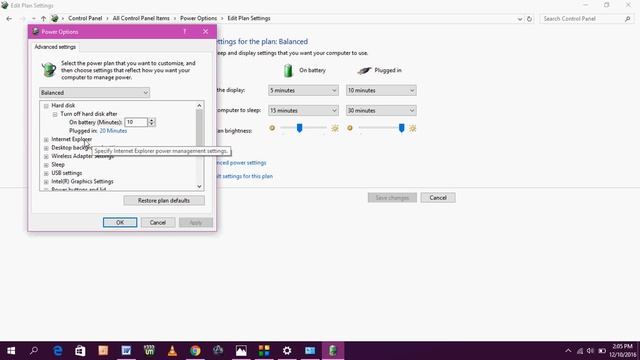This screenshot has height=360, width=640.
Task: Refresh the Control Panel address bar
Action: [x=529, y=19]
